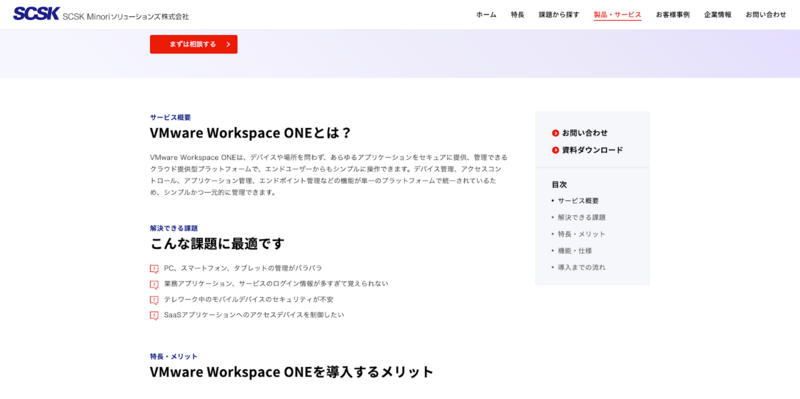
Task: Click text about ログイン情報が多すぎて覚えられない
Action: point(276,284)
